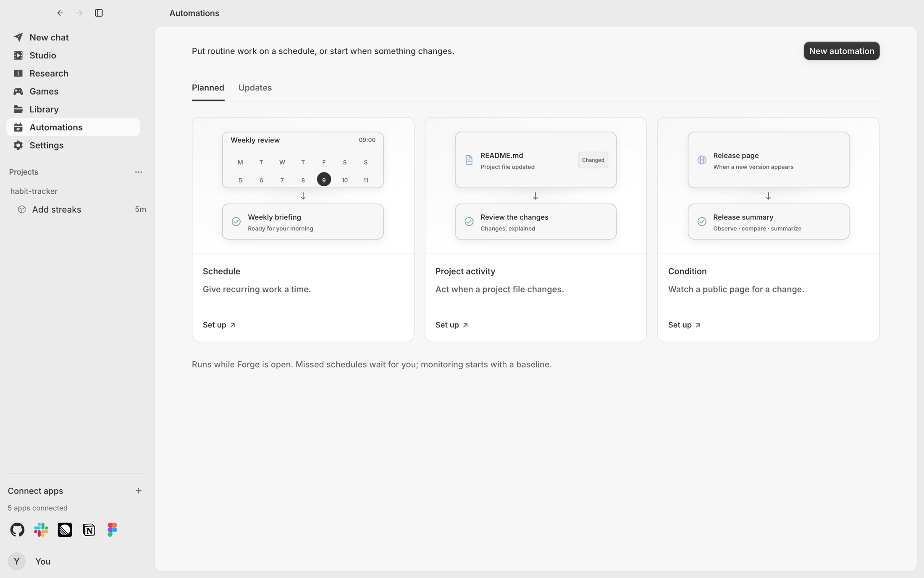
Task: Go back with the left arrow
Action: tap(60, 13)
